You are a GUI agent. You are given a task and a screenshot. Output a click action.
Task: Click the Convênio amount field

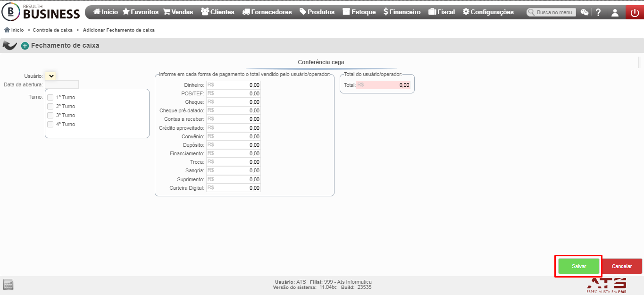pos(234,136)
